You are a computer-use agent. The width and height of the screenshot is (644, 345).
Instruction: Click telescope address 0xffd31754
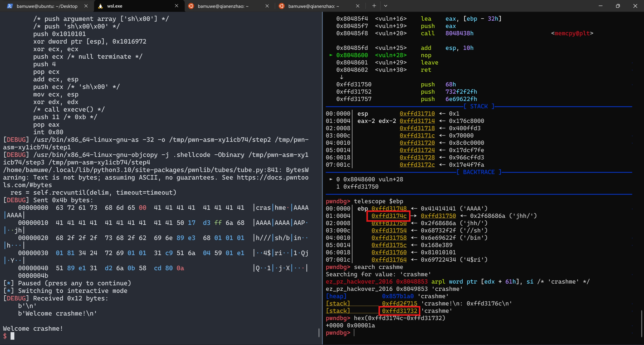tap(389, 230)
